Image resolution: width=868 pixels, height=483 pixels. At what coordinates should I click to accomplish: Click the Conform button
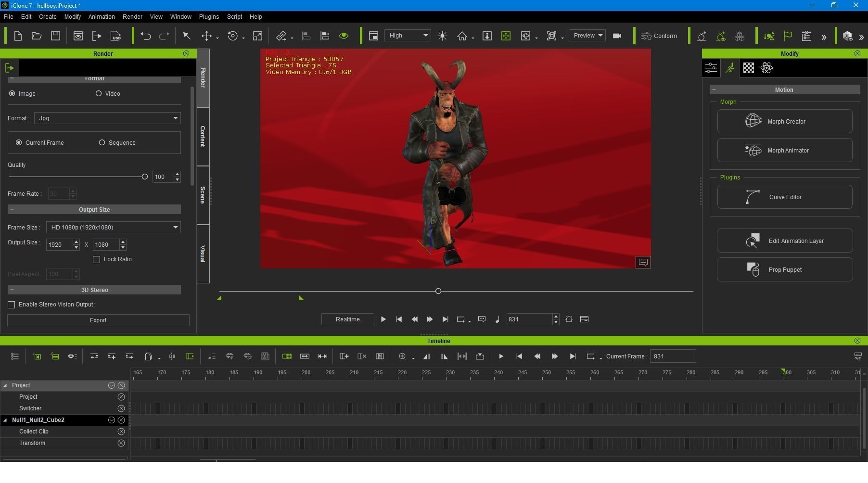pyautogui.click(x=659, y=36)
